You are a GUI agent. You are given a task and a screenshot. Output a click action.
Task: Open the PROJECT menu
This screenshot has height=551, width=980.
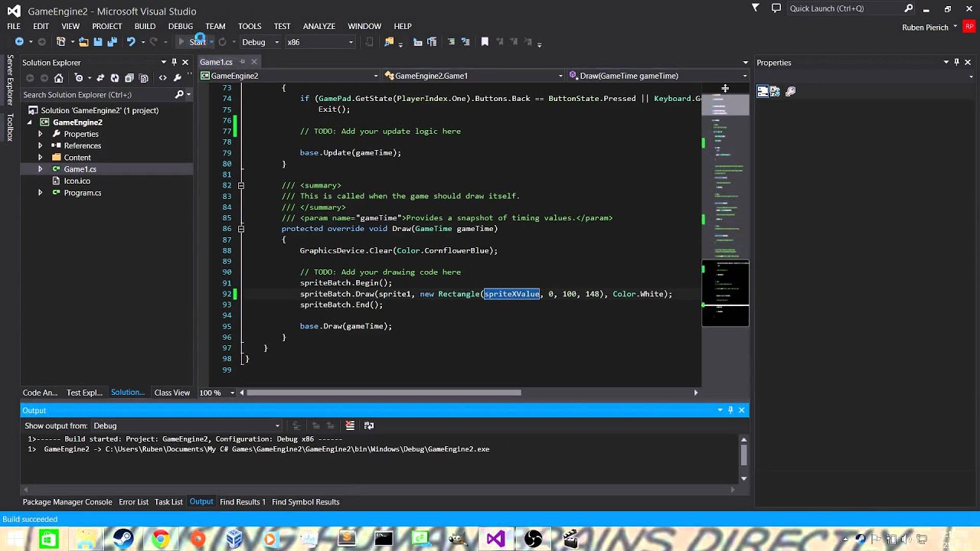(107, 26)
